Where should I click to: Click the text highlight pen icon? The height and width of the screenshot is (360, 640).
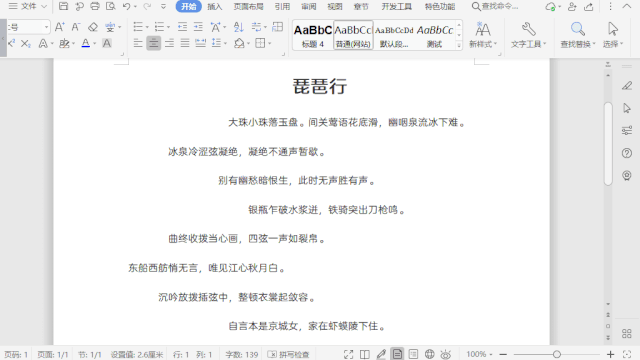pos(64,43)
